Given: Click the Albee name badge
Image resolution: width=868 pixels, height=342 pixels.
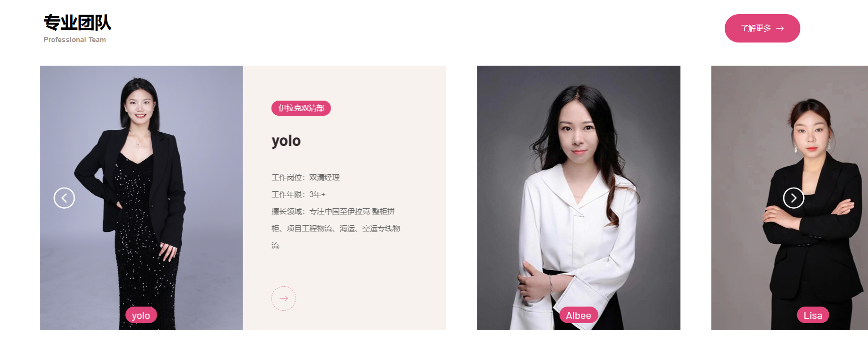Looking at the screenshot, I should pyautogui.click(x=579, y=315).
